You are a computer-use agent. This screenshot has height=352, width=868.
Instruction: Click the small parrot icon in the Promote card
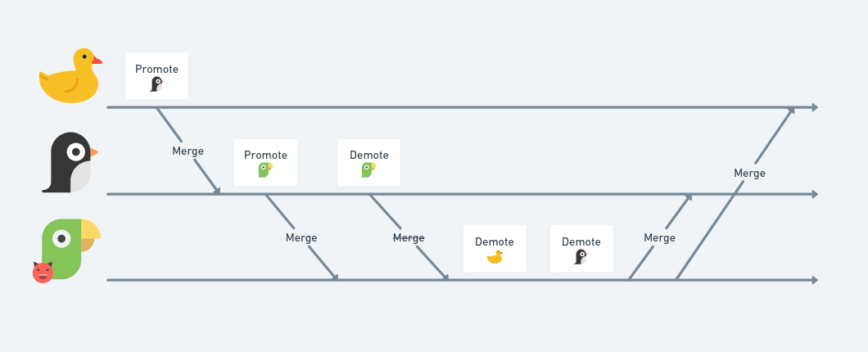coord(265,170)
